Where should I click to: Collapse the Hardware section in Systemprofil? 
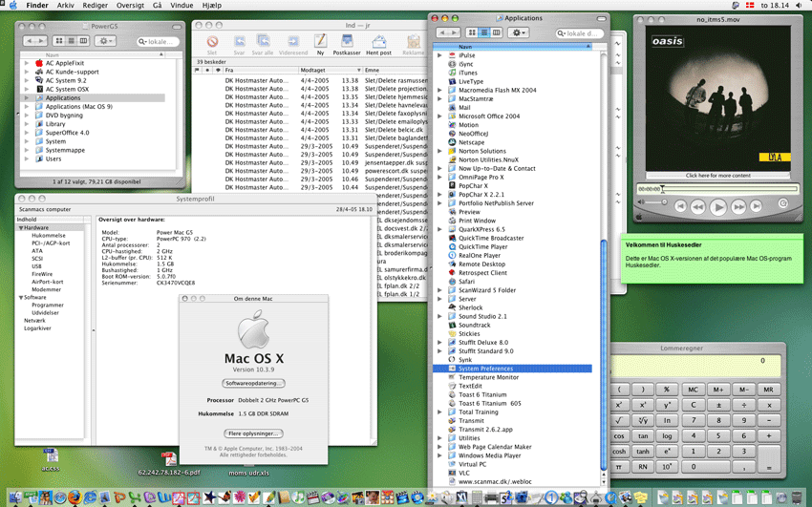20,228
